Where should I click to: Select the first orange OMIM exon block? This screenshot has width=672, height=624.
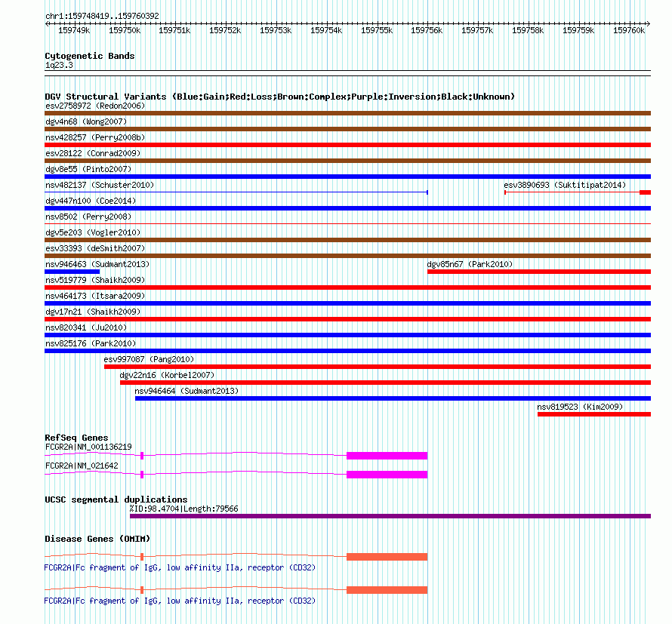pyautogui.click(x=387, y=557)
